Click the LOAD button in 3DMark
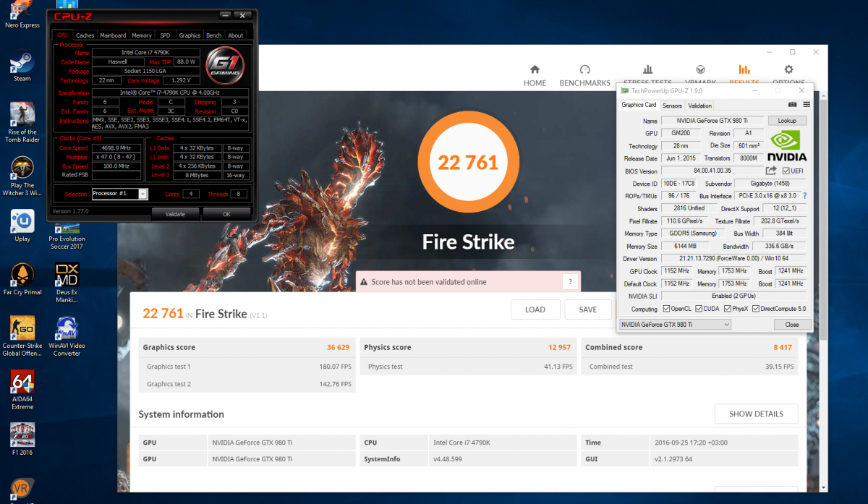This screenshot has height=504, width=868. [x=535, y=309]
